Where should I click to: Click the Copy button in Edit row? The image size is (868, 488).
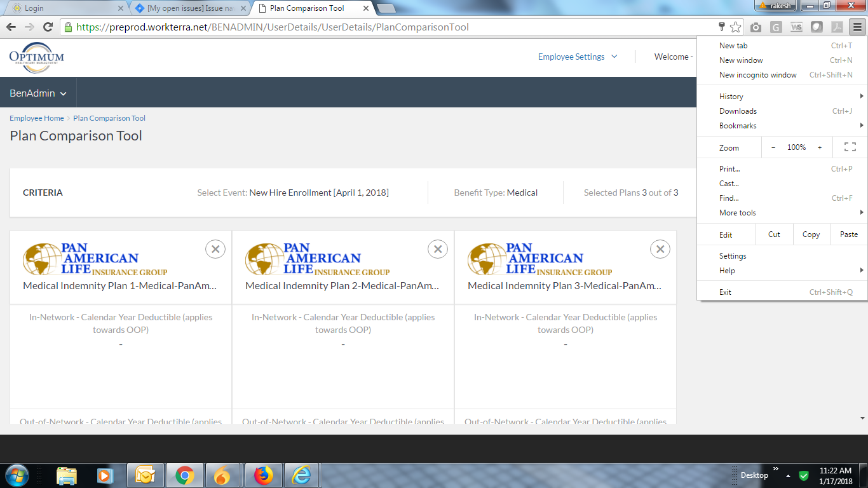[811, 234]
